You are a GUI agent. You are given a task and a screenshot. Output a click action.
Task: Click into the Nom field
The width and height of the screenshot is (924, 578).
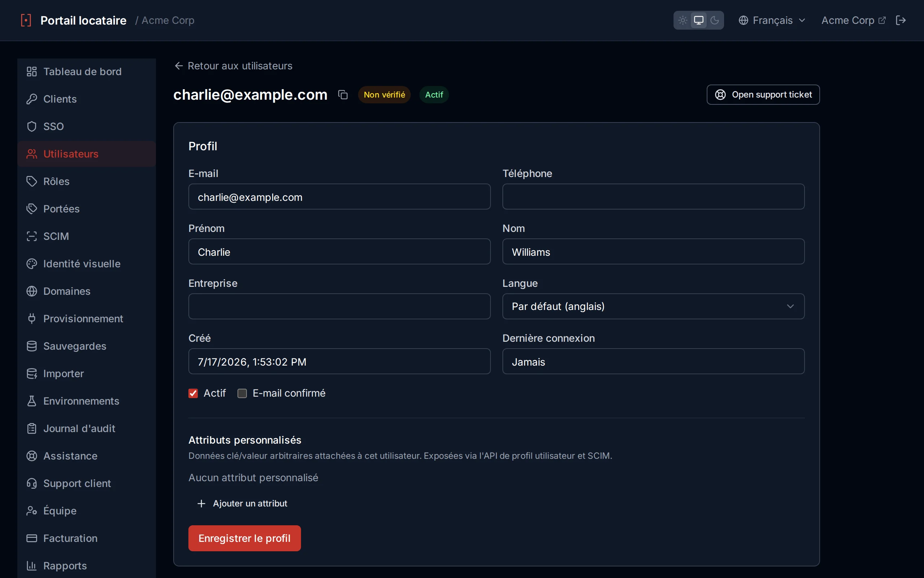[653, 251]
